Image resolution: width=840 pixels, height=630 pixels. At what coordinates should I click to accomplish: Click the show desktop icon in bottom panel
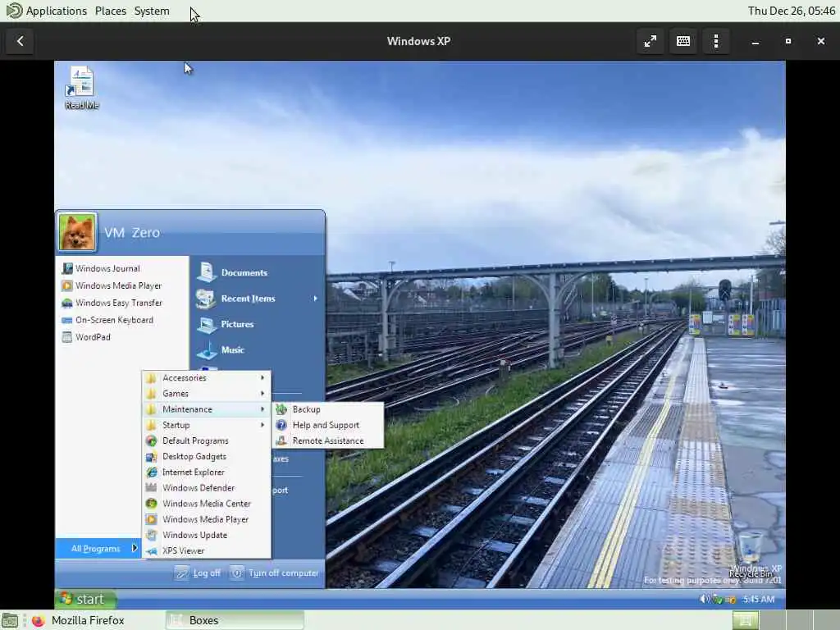pyautogui.click(x=10, y=620)
